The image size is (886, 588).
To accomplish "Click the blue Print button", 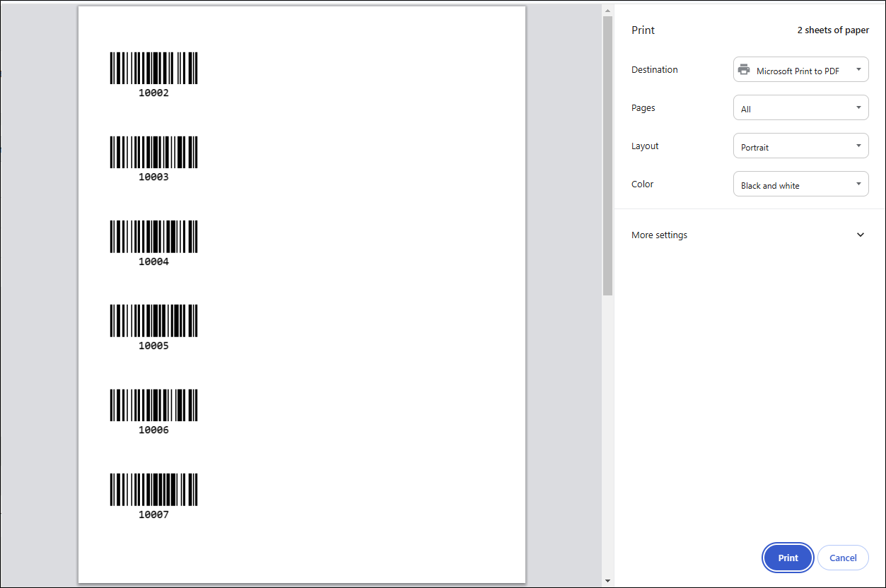I will (x=788, y=558).
